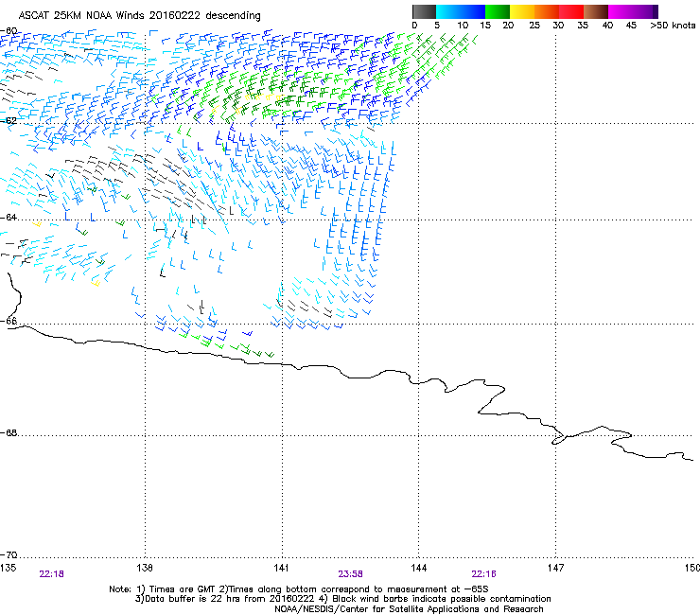Click the '-64' latitude label
Image resolution: width=700 pixels, height=615 pixels.
point(9,218)
